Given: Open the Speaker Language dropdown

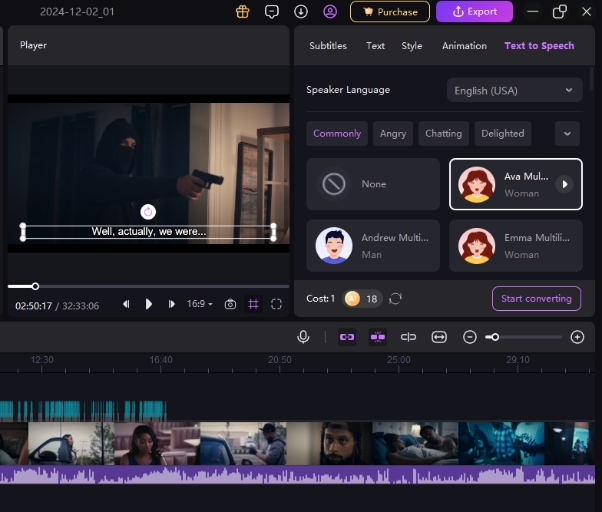Looking at the screenshot, I should 514,91.
